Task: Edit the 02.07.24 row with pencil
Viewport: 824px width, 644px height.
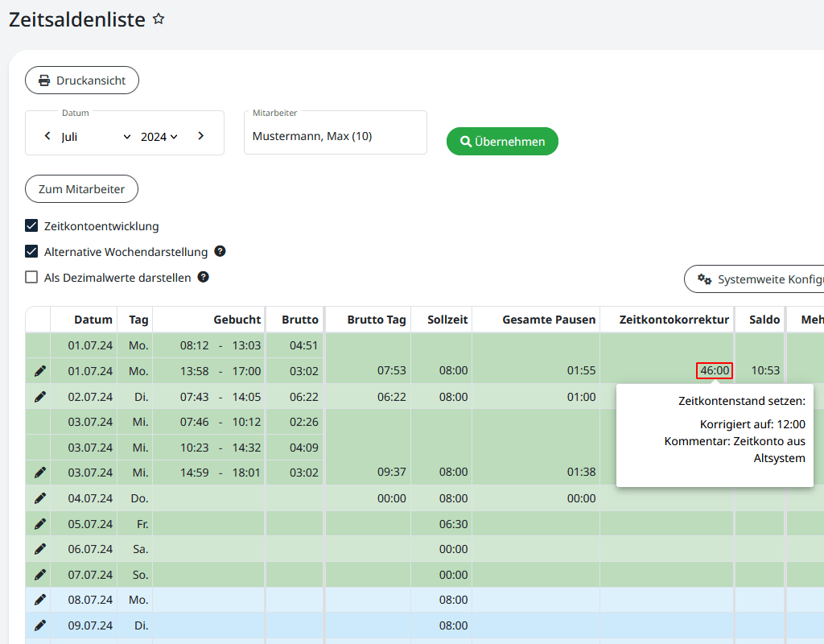Action: click(40, 397)
